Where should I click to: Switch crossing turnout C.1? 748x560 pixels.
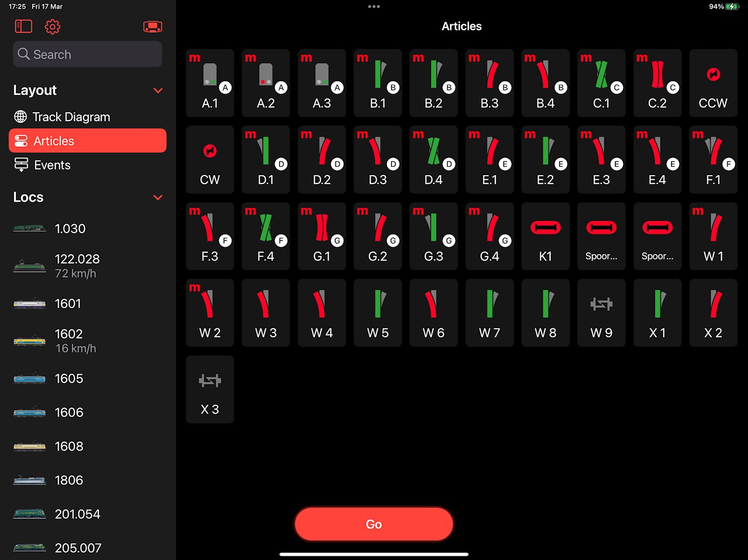602,83
